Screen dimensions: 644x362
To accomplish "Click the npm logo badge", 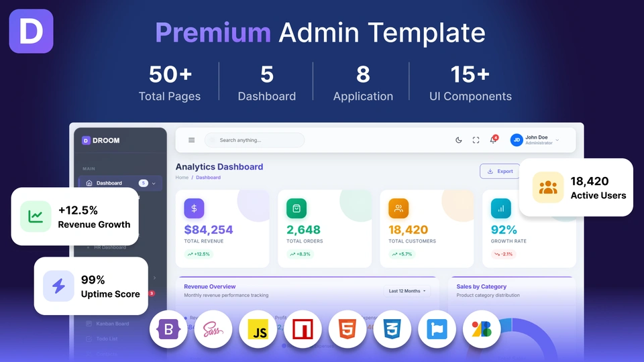I will tap(303, 329).
